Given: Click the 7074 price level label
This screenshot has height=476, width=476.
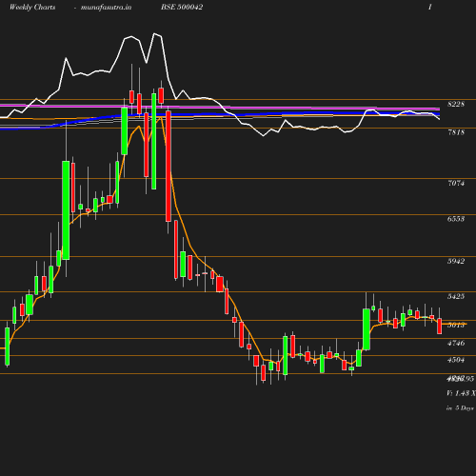Looking at the screenshot, I should point(456,183).
